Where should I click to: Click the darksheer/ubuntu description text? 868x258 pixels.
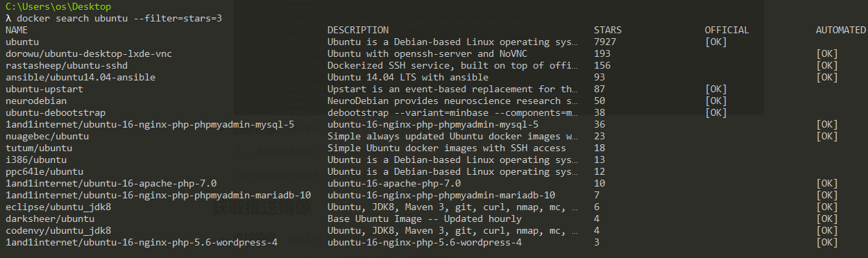click(425, 218)
